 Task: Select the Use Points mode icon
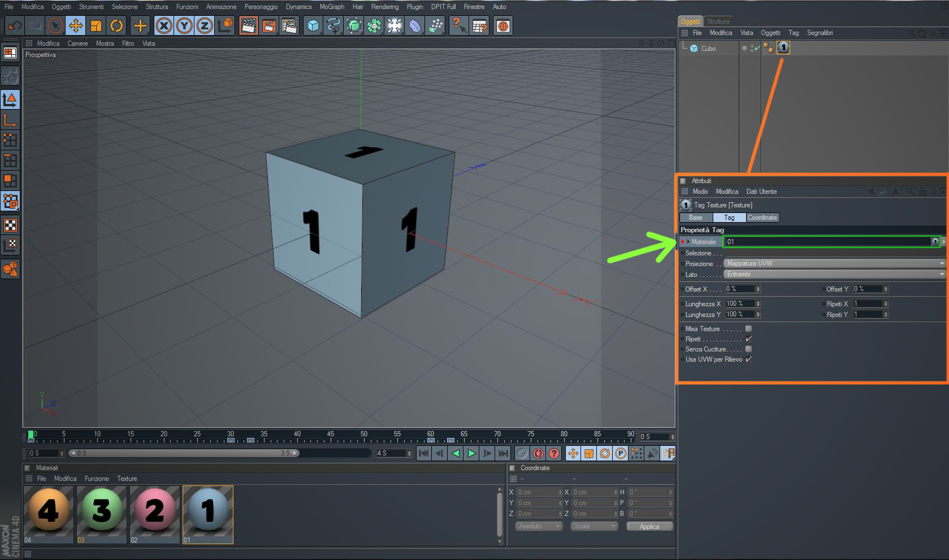click(10, 140)
